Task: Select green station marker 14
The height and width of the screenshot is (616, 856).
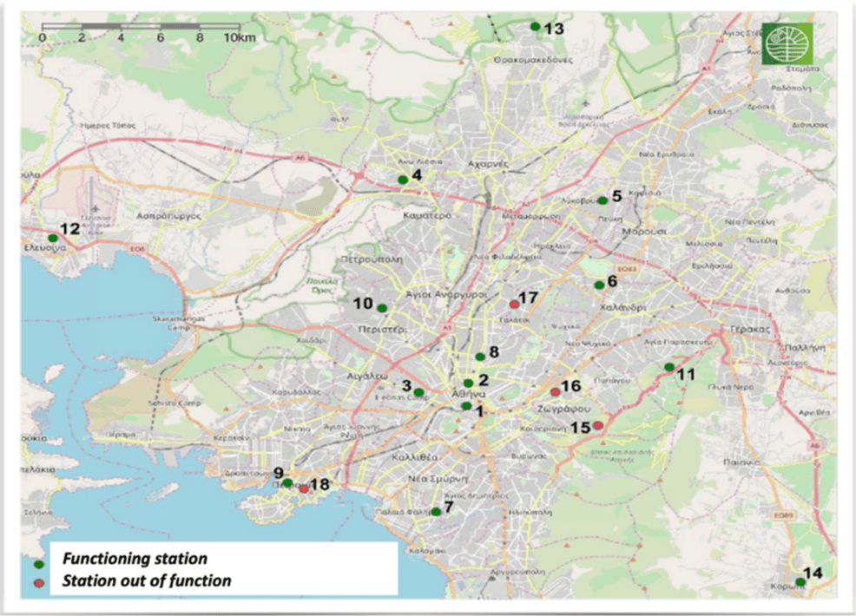Action: [x=800, y=582]
